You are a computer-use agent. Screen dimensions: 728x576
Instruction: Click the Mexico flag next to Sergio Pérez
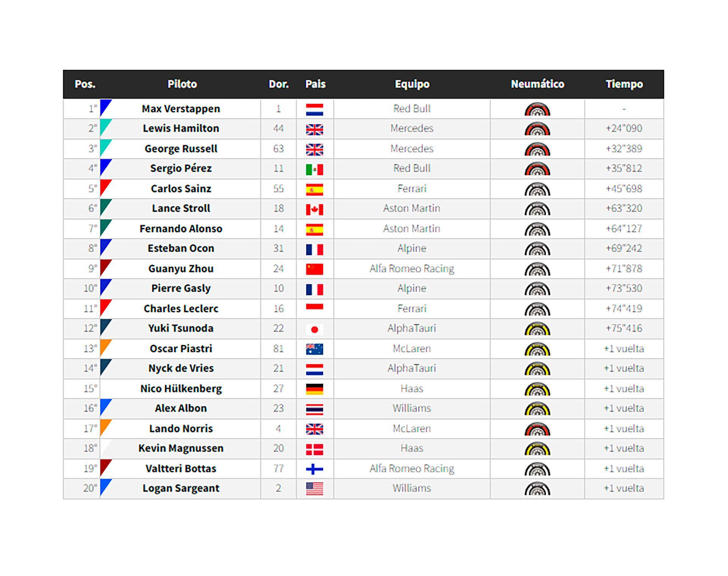tap(314, 170)
